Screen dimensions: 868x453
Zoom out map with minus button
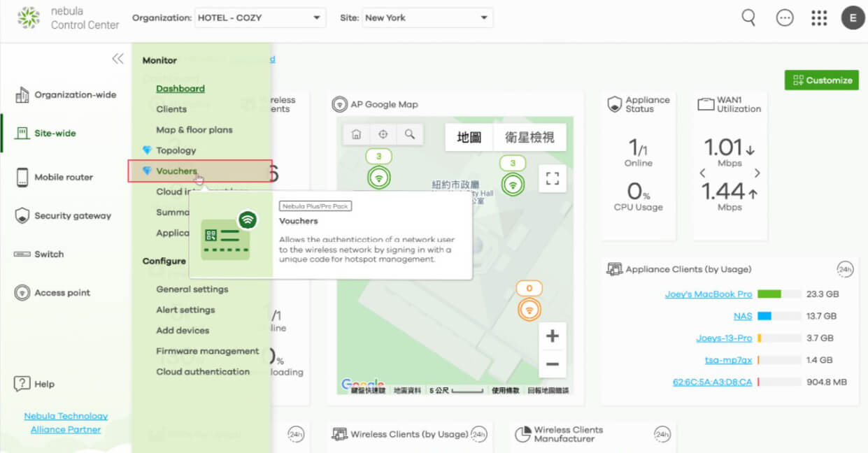(552, 364)
